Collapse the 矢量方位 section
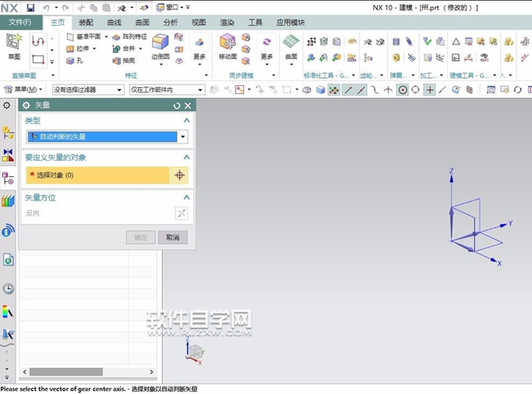Screen dimensions: 532x394 [x=186, y=197]
